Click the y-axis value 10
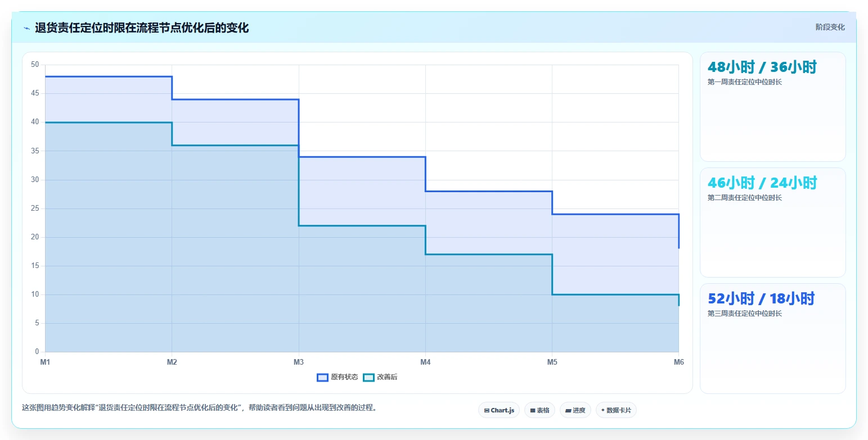868x440 pixels. pos(35,294)
